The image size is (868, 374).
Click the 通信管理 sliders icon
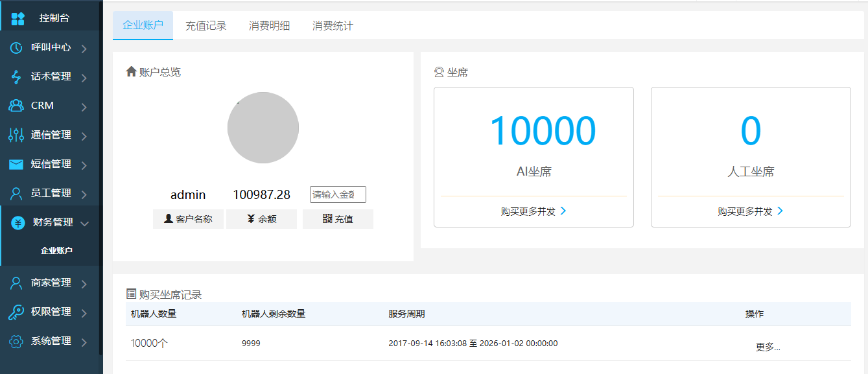[17, 135]
